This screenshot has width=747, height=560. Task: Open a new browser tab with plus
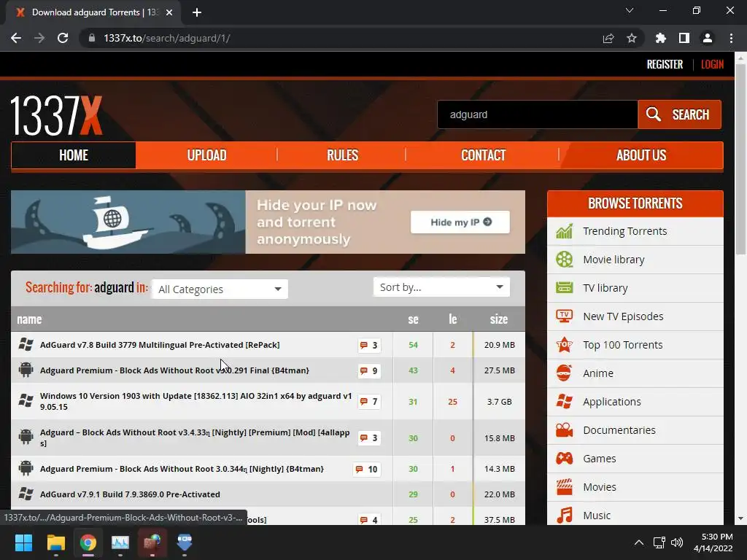point(197,12)
